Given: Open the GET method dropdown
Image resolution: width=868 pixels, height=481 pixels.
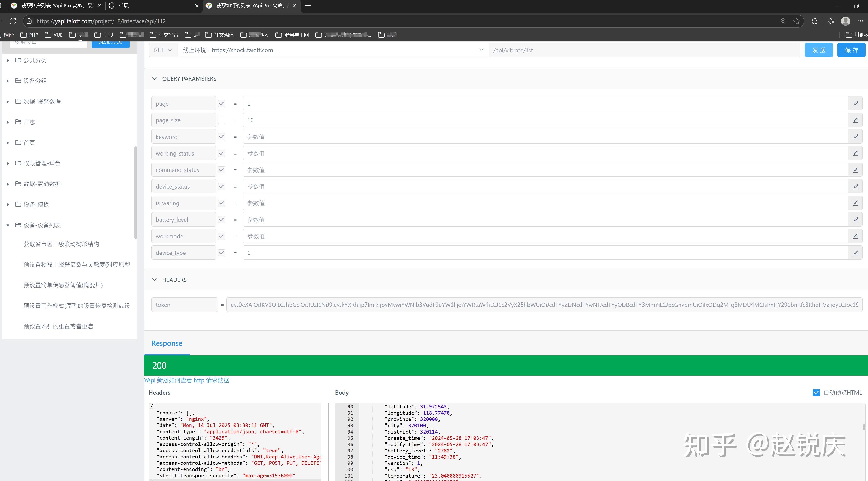Looking at the screenshot, I should click(x=163, y=50).
